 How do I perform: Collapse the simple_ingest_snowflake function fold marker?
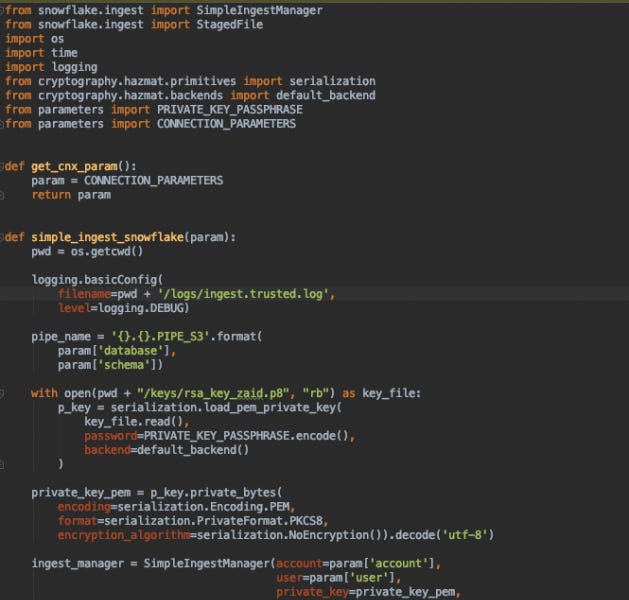[2, 237]
